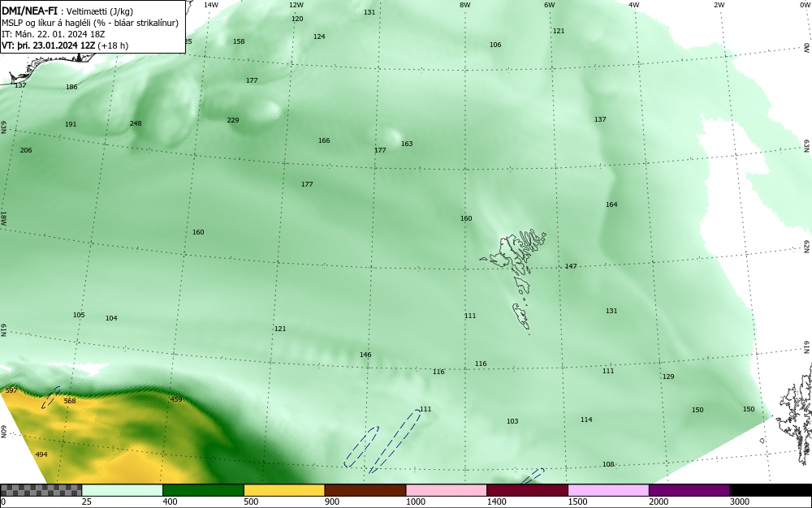
Task: Click the purple 2000–3000 legend swatch
Action: coord(689,490)
